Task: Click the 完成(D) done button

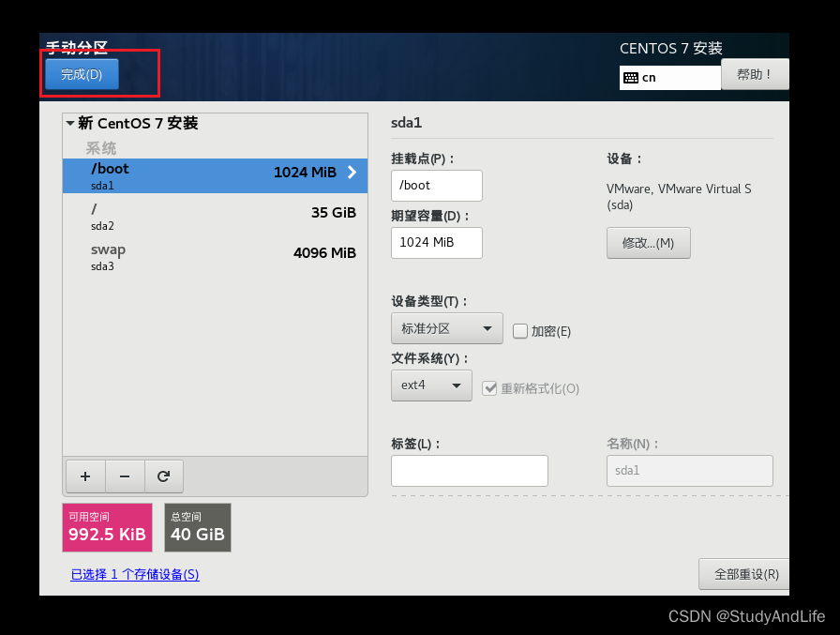Action: click(81, 75)
